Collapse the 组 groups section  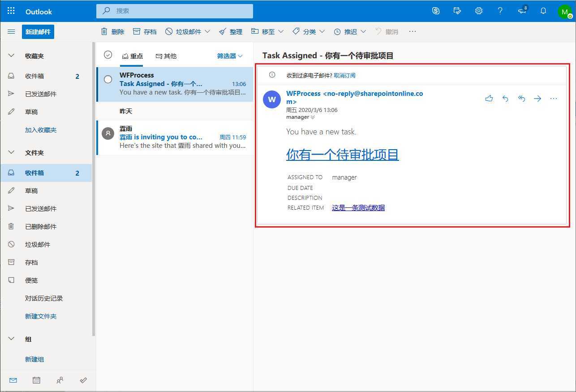(12, 339)
